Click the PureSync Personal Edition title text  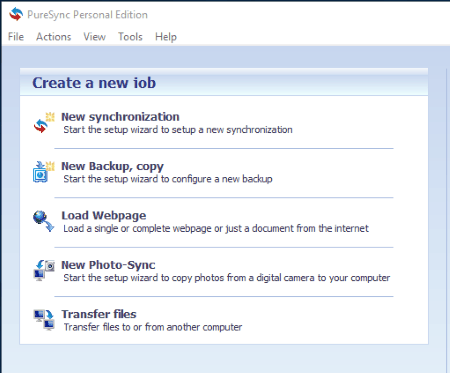point(87,15)
